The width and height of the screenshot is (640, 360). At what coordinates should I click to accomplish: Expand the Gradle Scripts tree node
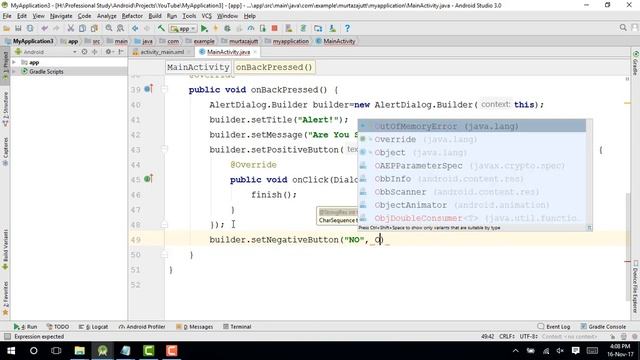pos(14,71)
